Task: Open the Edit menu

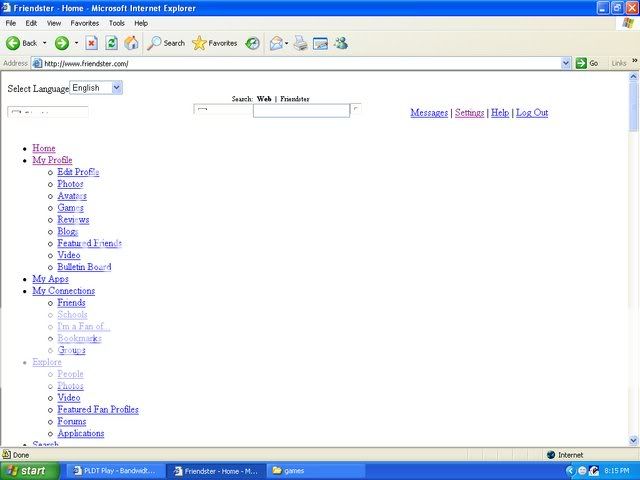Action: tap(31, 23)
